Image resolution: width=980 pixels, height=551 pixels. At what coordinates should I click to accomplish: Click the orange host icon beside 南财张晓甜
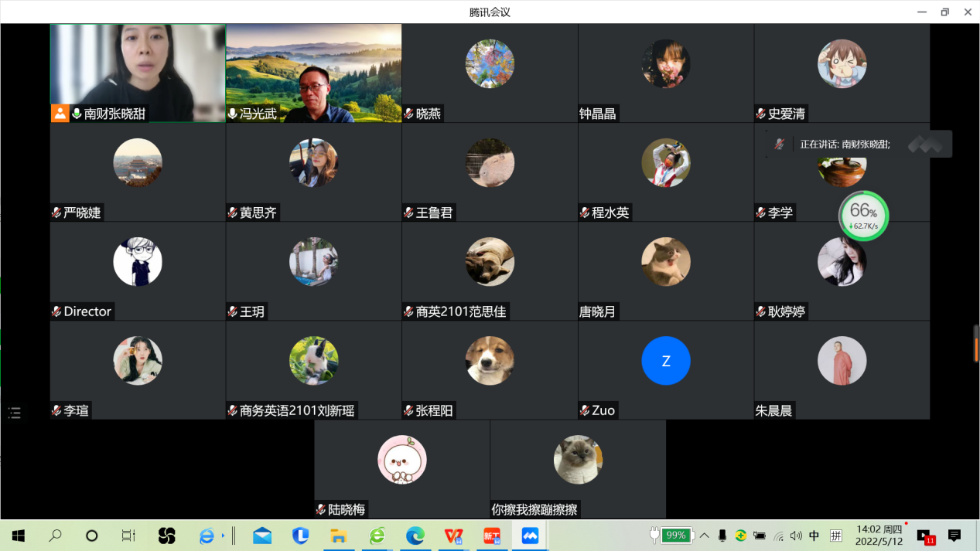[60, 114]
